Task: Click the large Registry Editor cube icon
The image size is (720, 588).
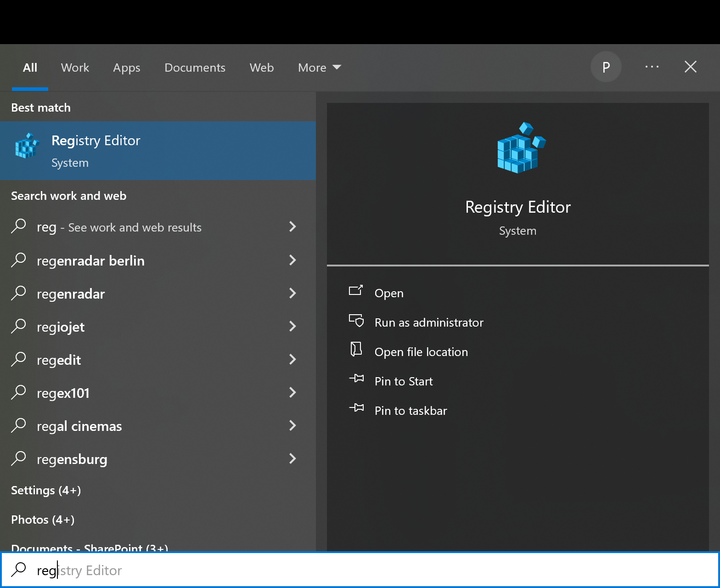Action: point(521,148)
